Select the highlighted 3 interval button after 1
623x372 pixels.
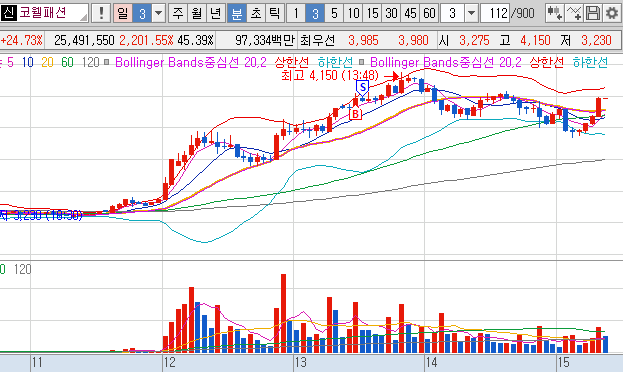(x=315, y=14)
